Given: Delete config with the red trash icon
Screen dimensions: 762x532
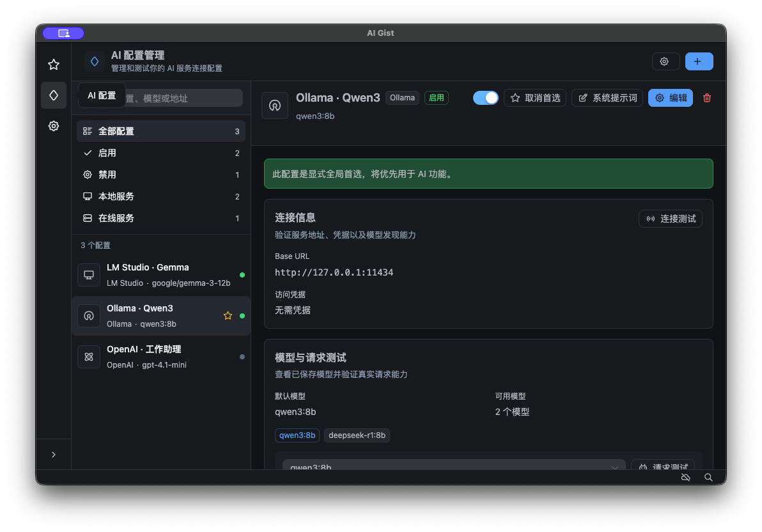Looking at the screenshot, I should click(x=706, y=98).
